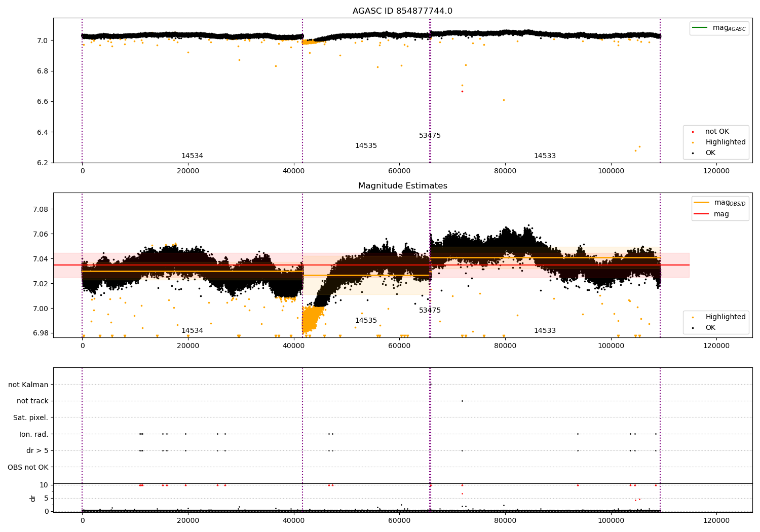The height and width of the screenshot is (532, 760).
Task: Click the 'OBS not OK' row label
Action: point(28,467)
